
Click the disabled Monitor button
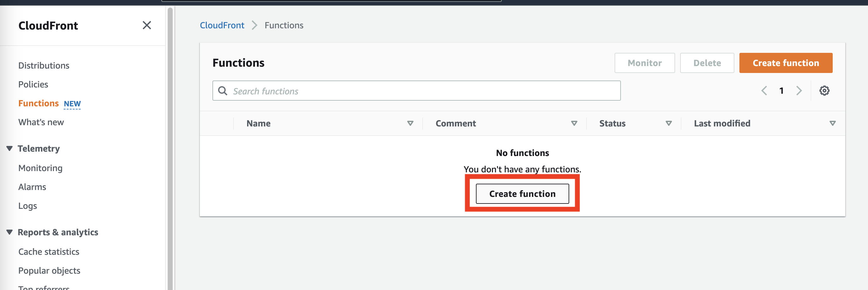(x=644, y=63)
